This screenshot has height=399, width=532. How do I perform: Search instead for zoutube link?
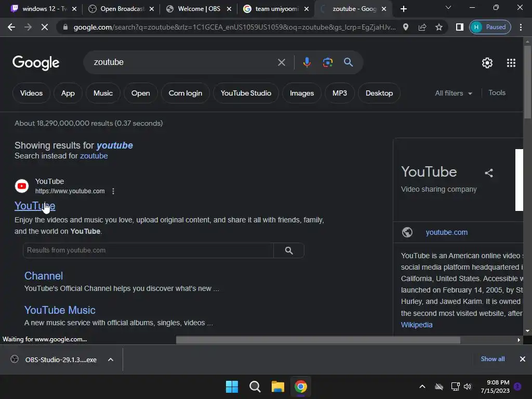tap(94, 156)
